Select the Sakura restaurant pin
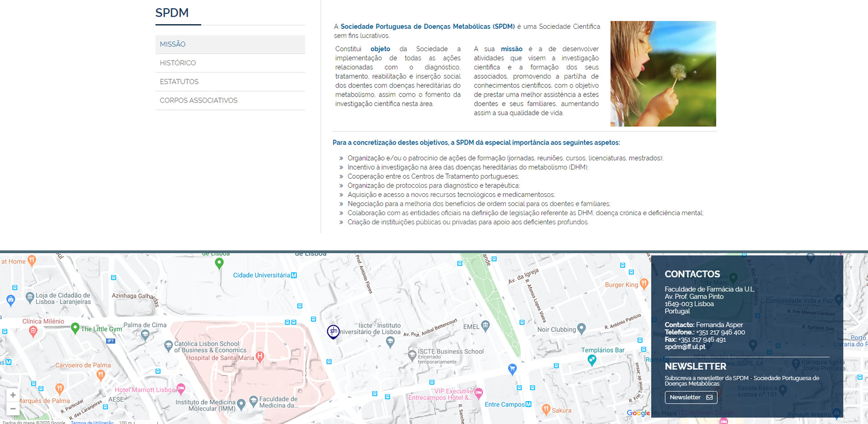 (546, 409)
